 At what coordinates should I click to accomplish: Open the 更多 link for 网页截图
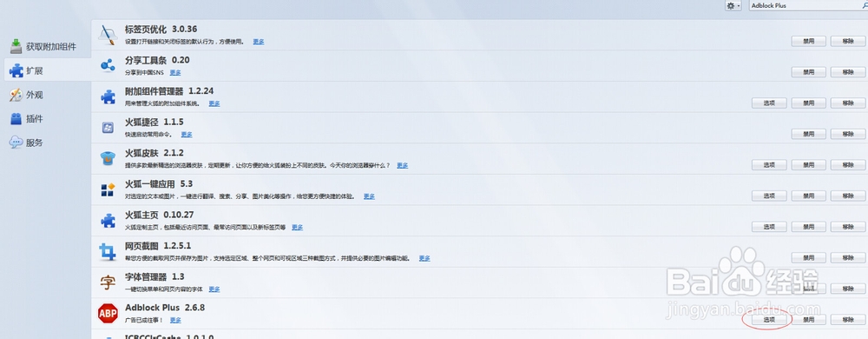click(424, 259)
